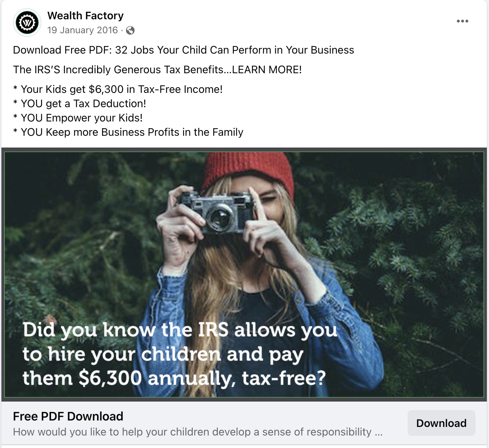Open the 19 January 2016 timestamp
The height and width of the screenshot is (448, 489).
(83, 30)
